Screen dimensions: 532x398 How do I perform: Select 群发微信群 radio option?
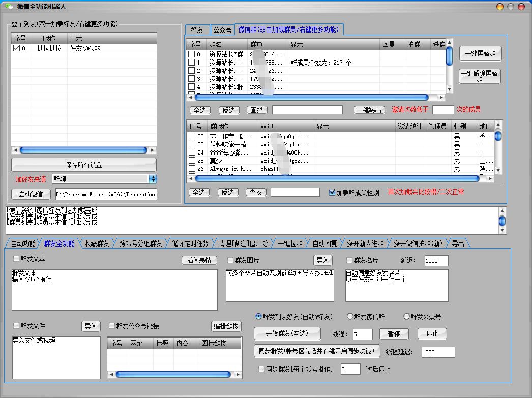(x=350, y=316)
